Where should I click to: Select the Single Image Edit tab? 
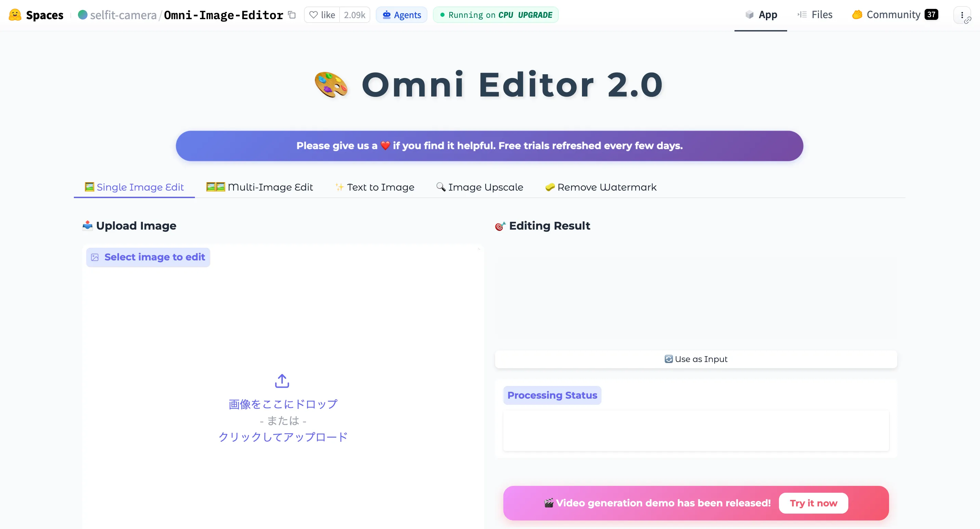click(134, 187)
